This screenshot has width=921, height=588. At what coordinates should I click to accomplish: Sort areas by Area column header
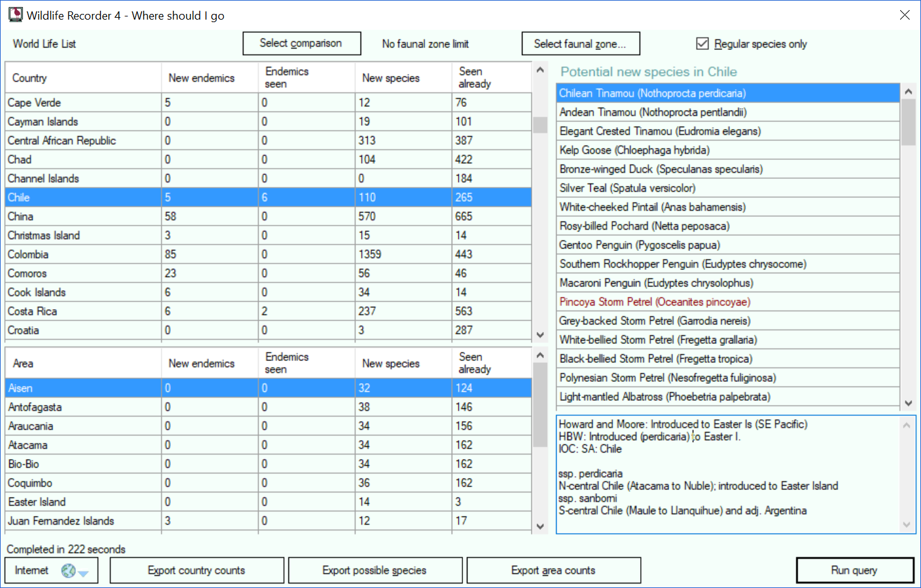[x=83, y=364]
